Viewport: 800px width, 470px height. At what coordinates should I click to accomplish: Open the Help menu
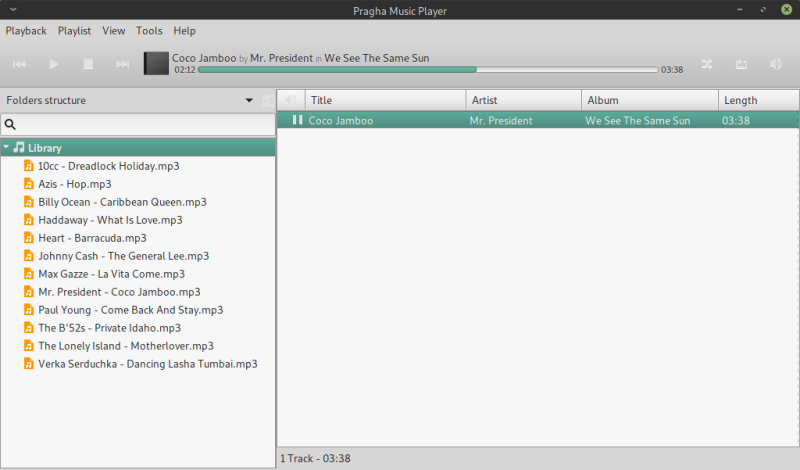(185, 31)
